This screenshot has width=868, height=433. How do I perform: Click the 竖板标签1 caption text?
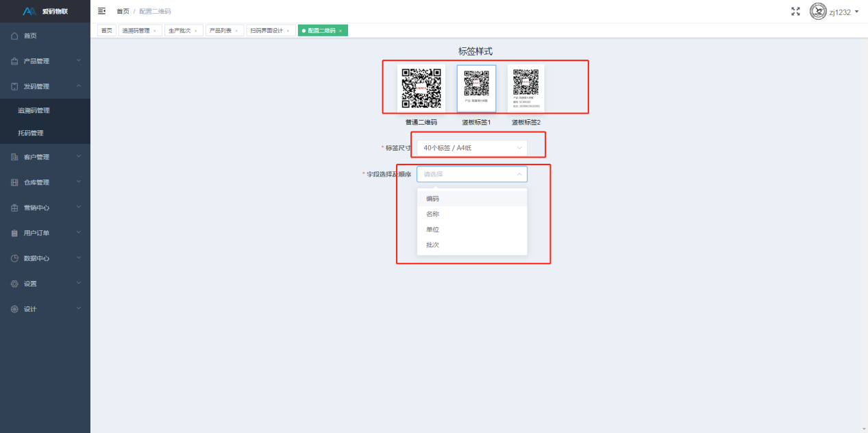[x=476, y=122]
